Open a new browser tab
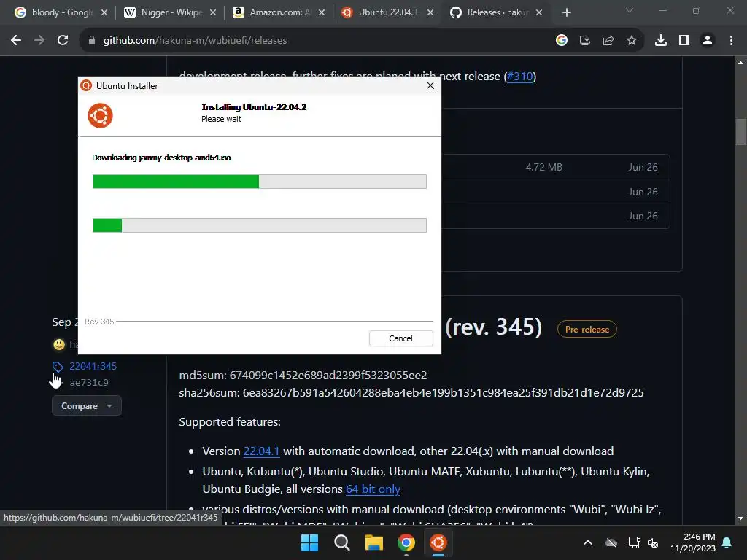Image resolution: width=747 pixels, height=560 pixels. 566,12
